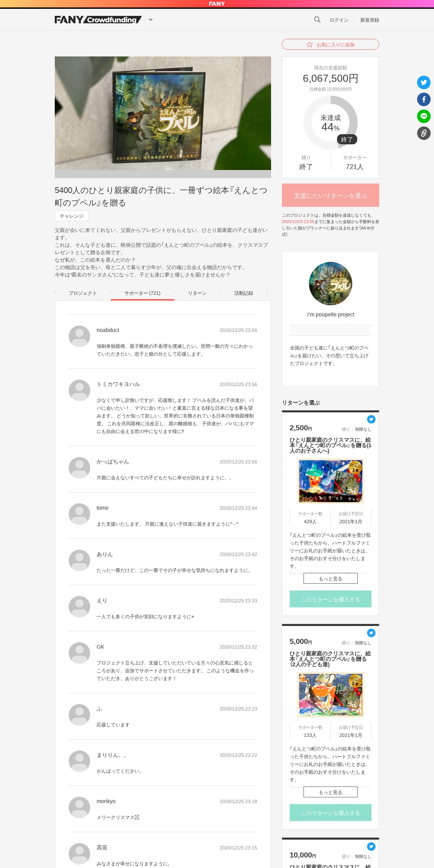This screenshot has height=868, width=434.
Task: Click the 2,500円 return thumbnail image
Action: [x=331, y=481]
